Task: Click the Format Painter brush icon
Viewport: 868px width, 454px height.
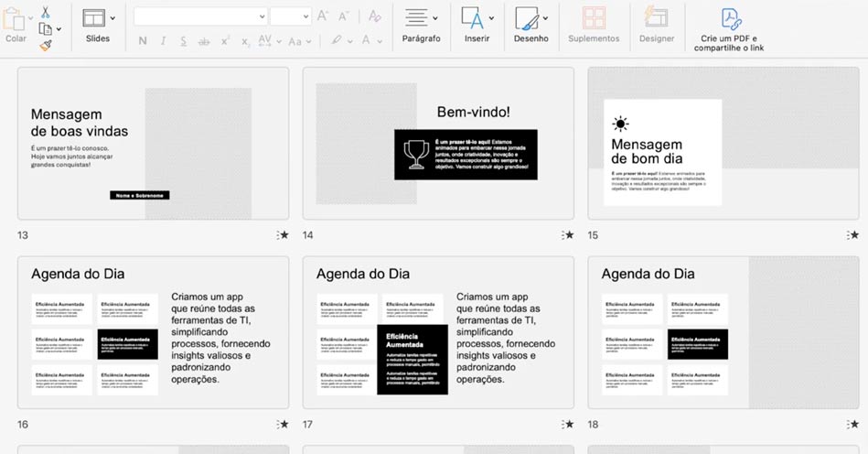Action: 45,45
